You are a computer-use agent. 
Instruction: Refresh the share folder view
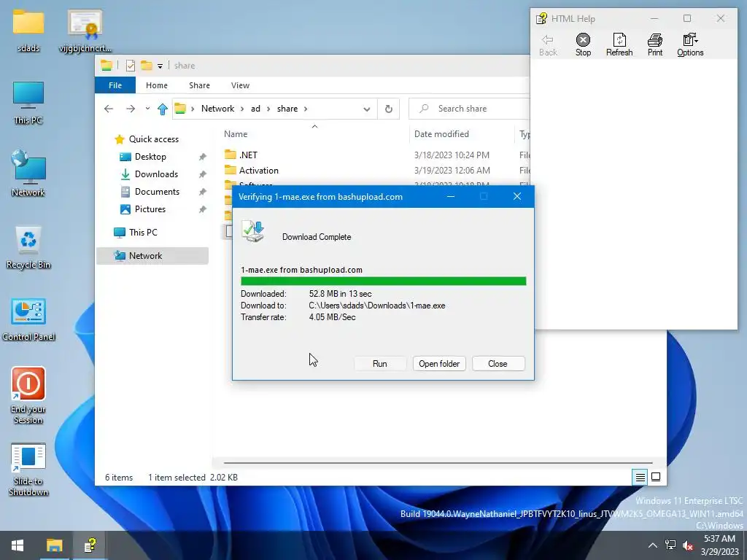(388, 109)
